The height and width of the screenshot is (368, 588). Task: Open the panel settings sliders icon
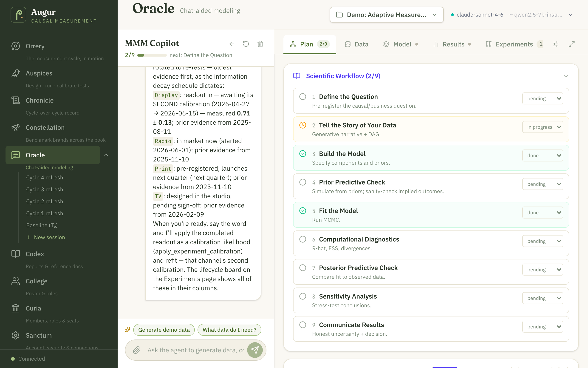point(555,44)
